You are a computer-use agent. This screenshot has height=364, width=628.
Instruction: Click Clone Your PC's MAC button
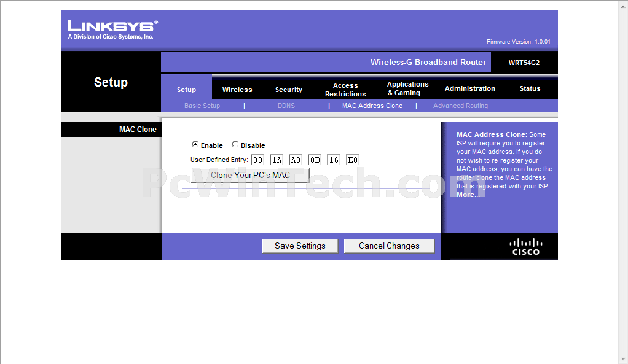click(250, 175)
